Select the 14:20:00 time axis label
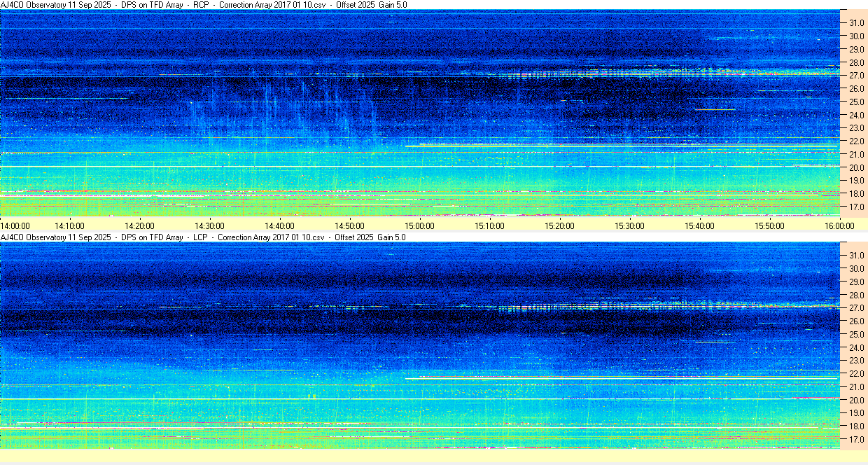868x465 pixels. pos(140,225)
